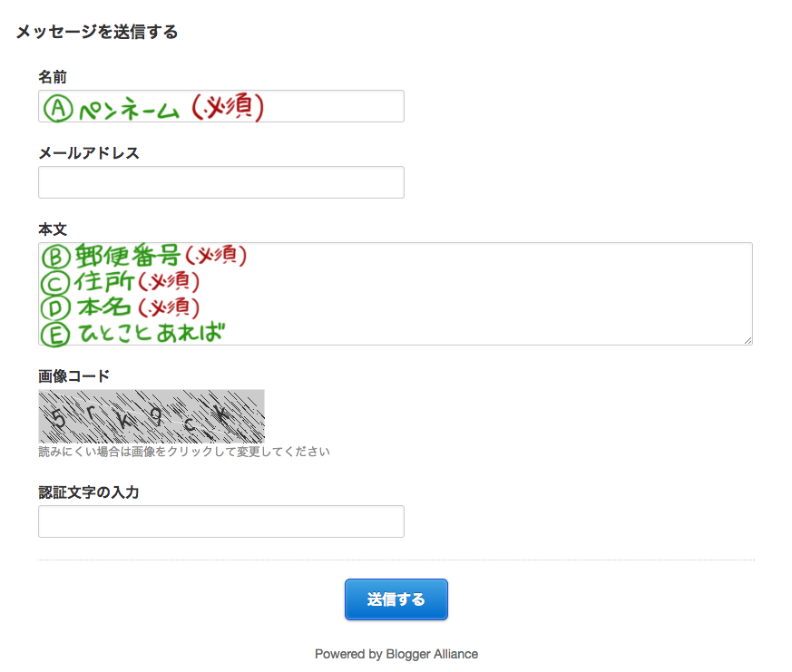The image size is (792, 672).
Task: Click the 読みにくい場合は hint text under CAPTCHA
Action: coord(183,452)
